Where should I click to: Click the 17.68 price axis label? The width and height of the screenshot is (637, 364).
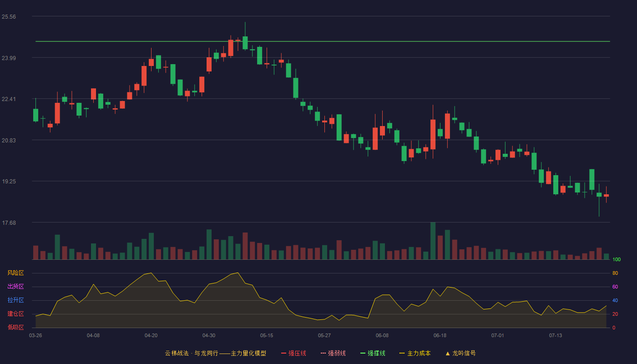[9, 223]
